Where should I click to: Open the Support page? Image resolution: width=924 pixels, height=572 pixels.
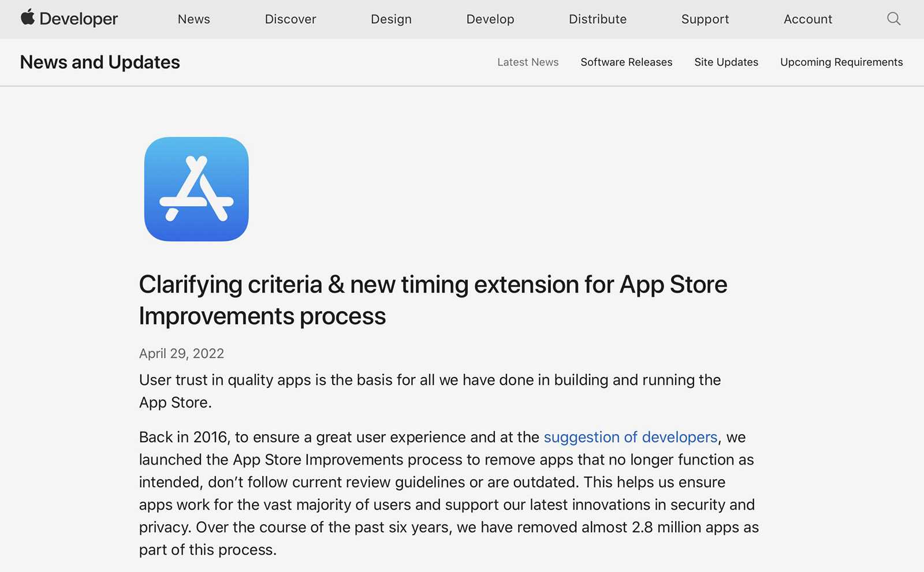(x=705, y=19)
